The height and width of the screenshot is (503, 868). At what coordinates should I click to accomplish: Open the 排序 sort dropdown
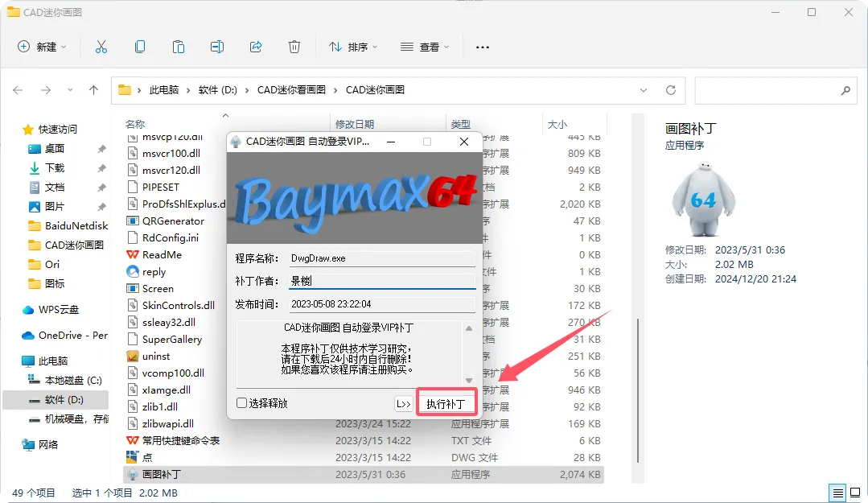coord(353,47)
